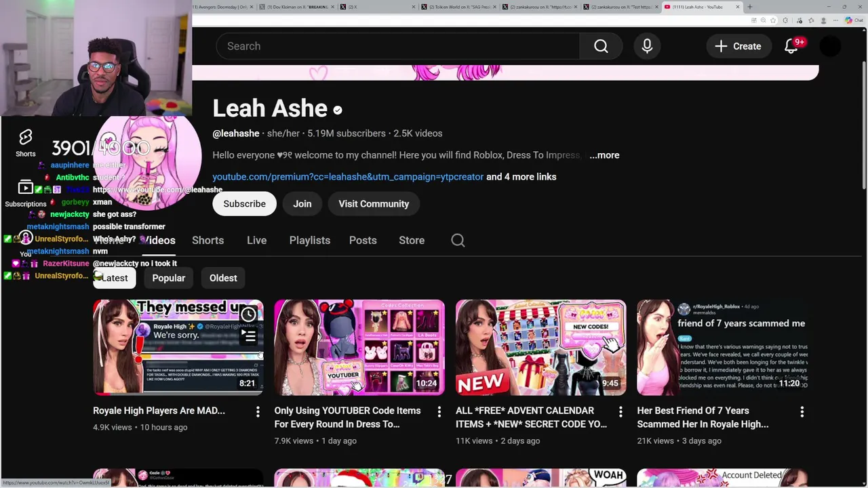The height and width of the screenshot is (488, 868).
Task: Switch to the Videos tab
Action: coord(158,240)
